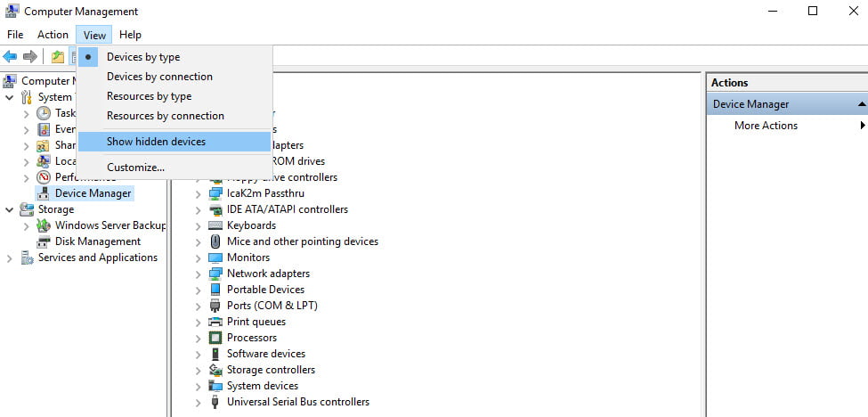Click the Print queues printer icon
868x417 pixels.
point(215,322)
